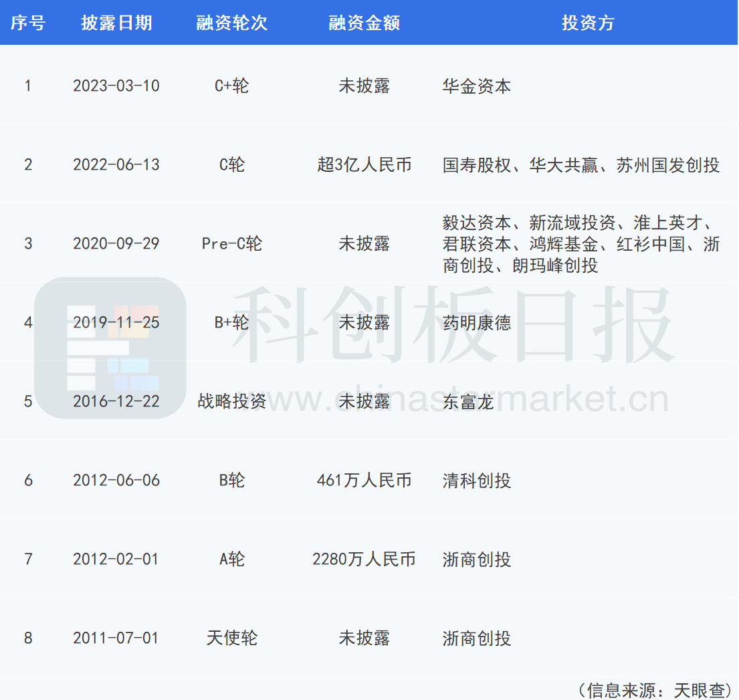Click the 超3亿人民币 amount cell
The height and width of the screenshot is (700, 739).
coord(364,165)
